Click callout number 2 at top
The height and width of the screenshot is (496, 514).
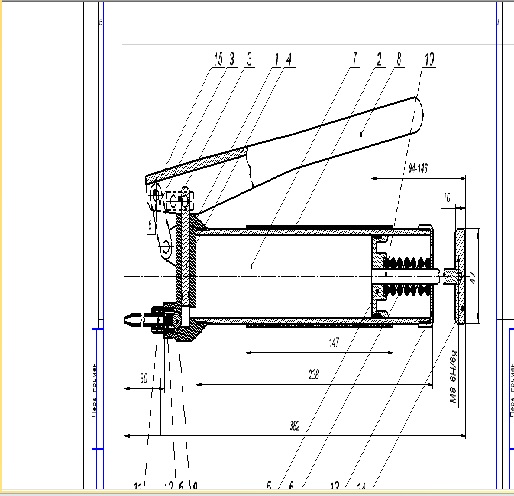(x=379, y=59)
